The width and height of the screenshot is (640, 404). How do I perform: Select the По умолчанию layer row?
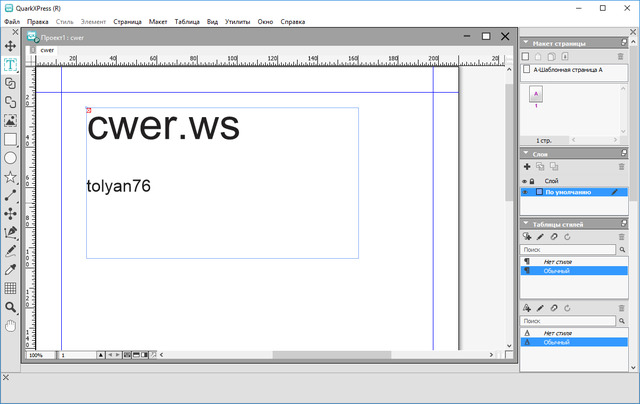[574, 192]
